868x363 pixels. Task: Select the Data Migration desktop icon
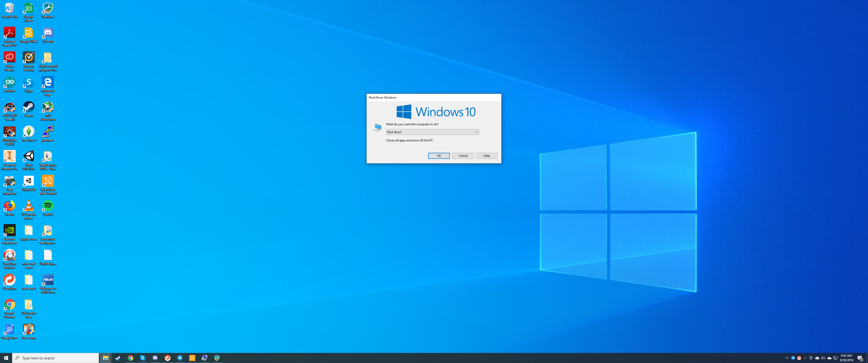tap(9, 185)
